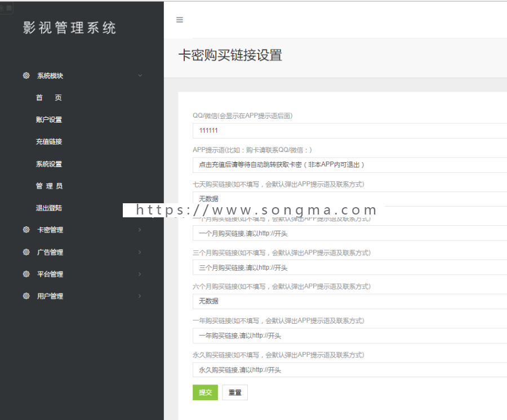Expand the 平台管理 chevron arrow

[x=140, y=274]
